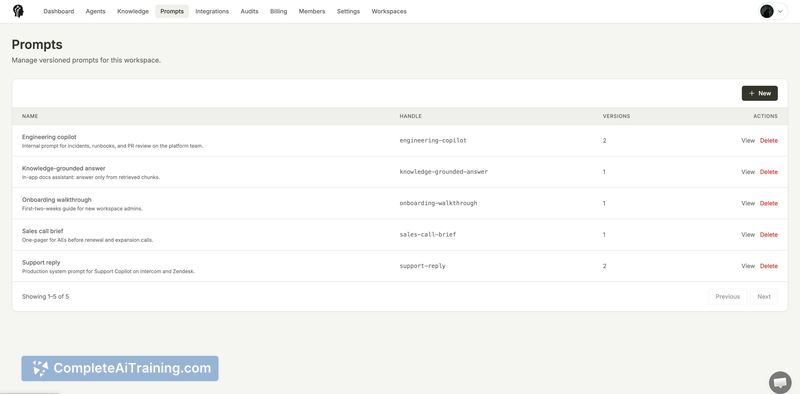
Task: Click the Onboarding walkthrough name
Action: (x=57, y=200)
